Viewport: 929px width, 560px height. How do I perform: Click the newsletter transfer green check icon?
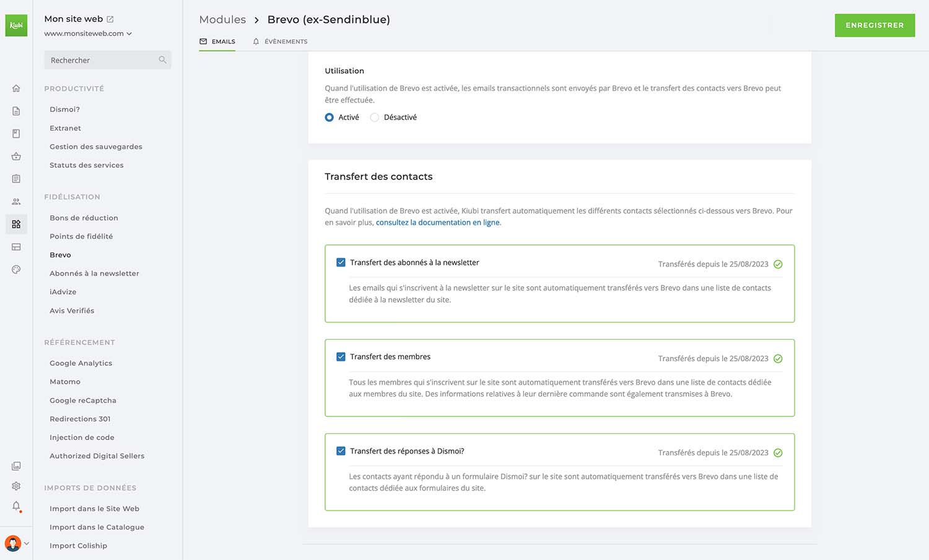[778, 264]
